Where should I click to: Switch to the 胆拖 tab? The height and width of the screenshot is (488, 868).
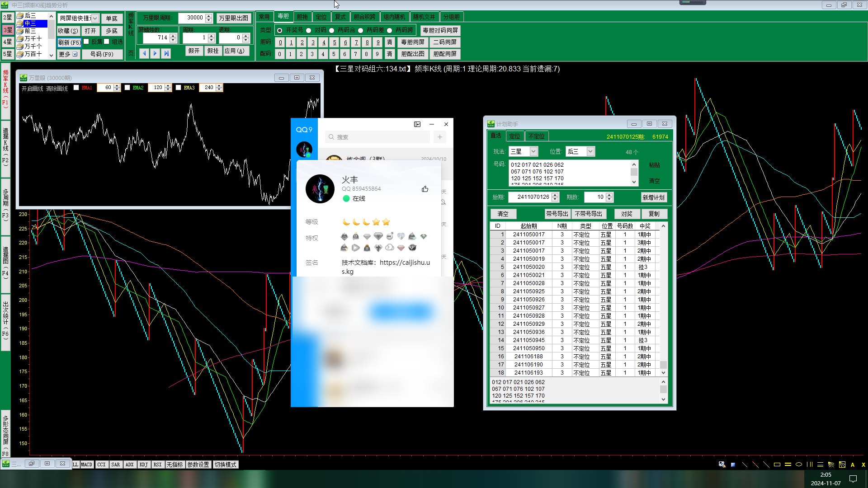[302, 17]
